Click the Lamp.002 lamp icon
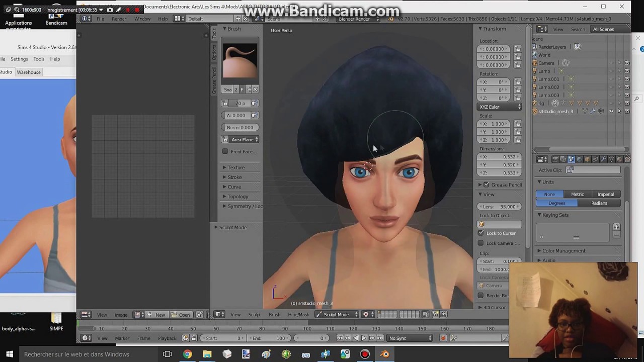Image resolution: width=644 pixels, height=362 pixels. coord(535,87)
